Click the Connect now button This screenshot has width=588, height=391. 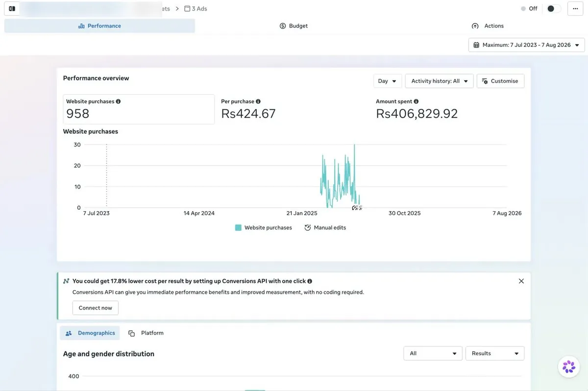click(96, 308)
